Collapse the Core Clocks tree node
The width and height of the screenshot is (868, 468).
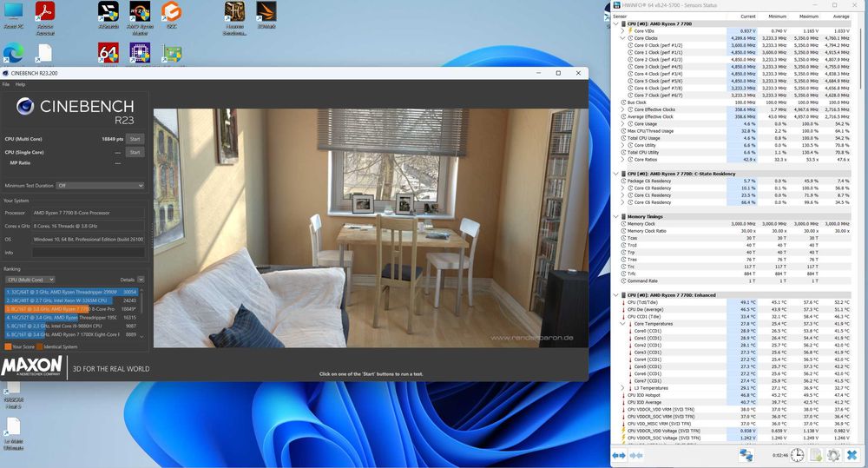(622, 38)
